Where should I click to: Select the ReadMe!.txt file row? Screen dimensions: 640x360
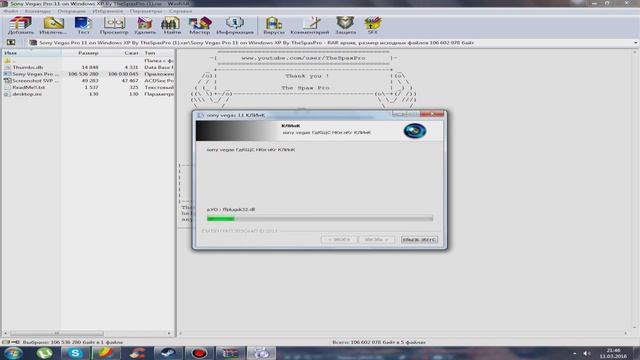[x=89, y=87]
